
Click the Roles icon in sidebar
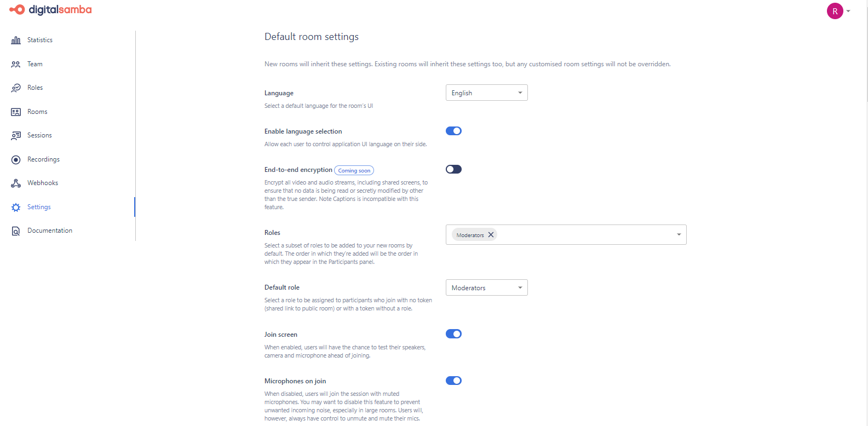click(x=16, y=88)
